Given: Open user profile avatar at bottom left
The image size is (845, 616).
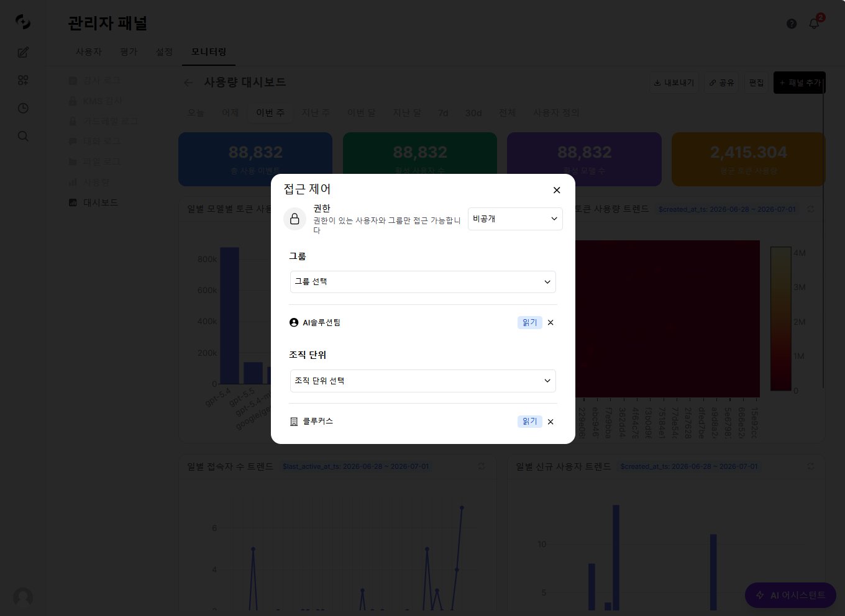Looking at the screenshot, I should (23, 597).
